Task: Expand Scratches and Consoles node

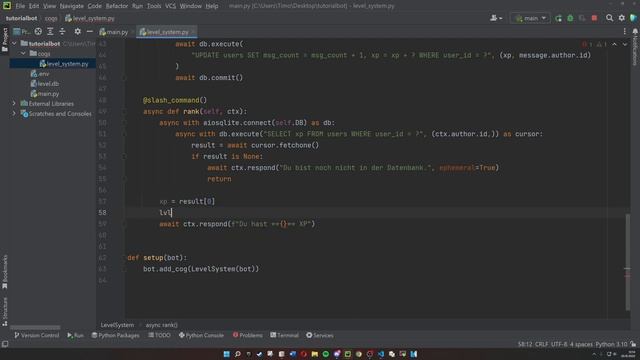Action: click(14, 113)
